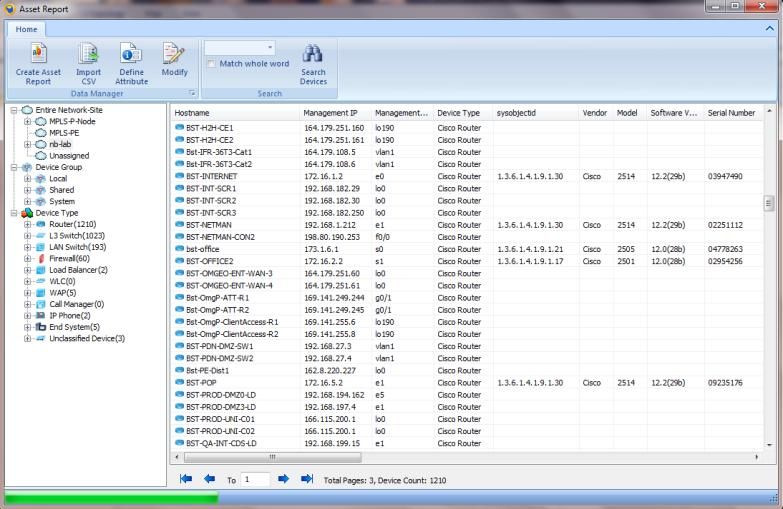Click serial number 03947490
The width and height of the screenshot is (783, 509).
coord(725,176)
